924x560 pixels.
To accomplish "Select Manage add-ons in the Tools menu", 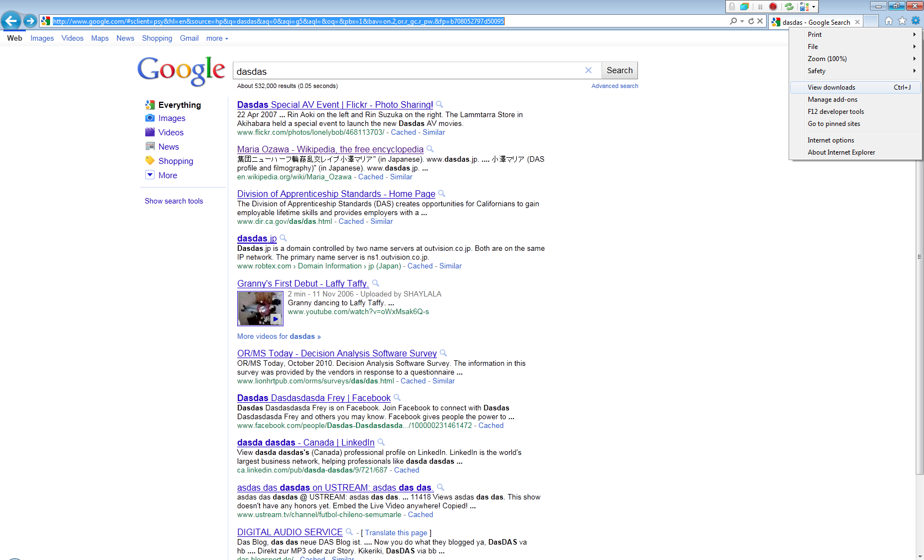I will point(855,100).
